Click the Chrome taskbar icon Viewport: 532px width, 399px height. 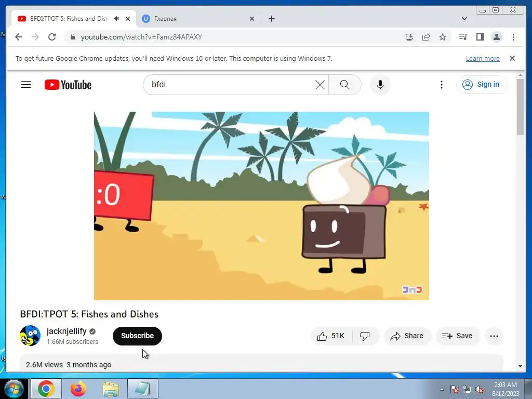pos(46,389)
